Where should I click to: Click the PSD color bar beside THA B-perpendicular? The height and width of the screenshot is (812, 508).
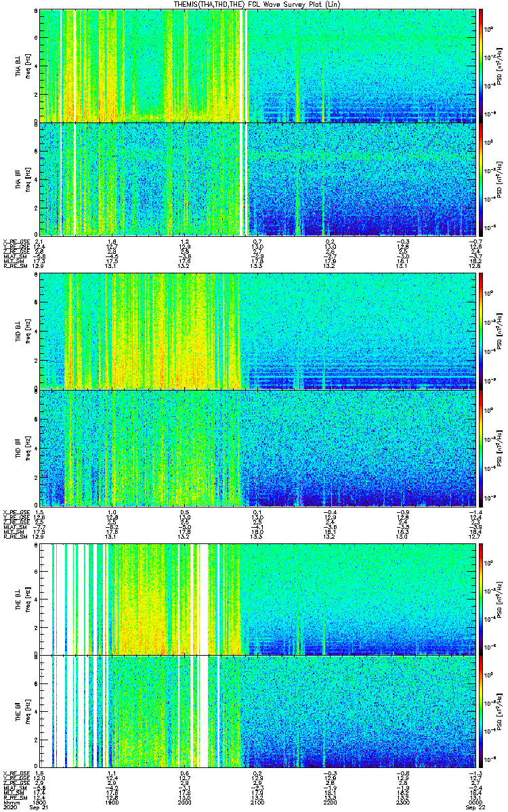[x=481, y=66]
